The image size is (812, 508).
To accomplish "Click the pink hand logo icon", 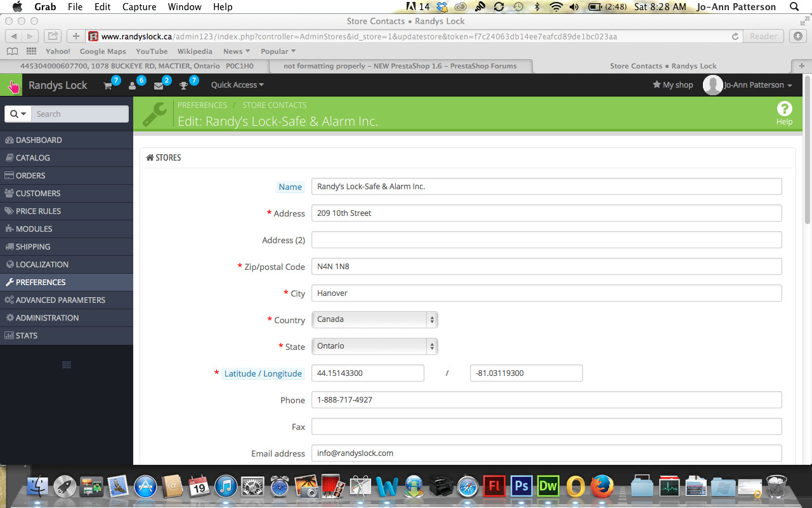I will pyautogui.click(x=13, y=85).
